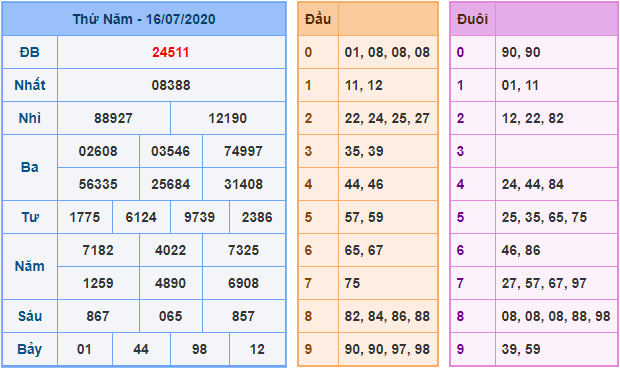
Task: Click Đuôi row 1 values '01, 11'
Action: [x=520, y=85]
